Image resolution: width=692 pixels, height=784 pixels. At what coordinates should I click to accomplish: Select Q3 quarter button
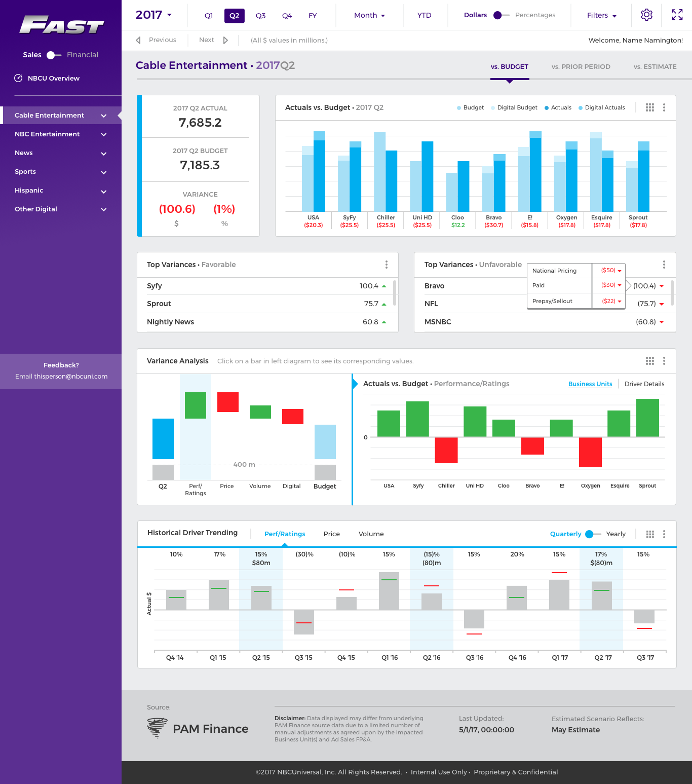coord(261,16)
